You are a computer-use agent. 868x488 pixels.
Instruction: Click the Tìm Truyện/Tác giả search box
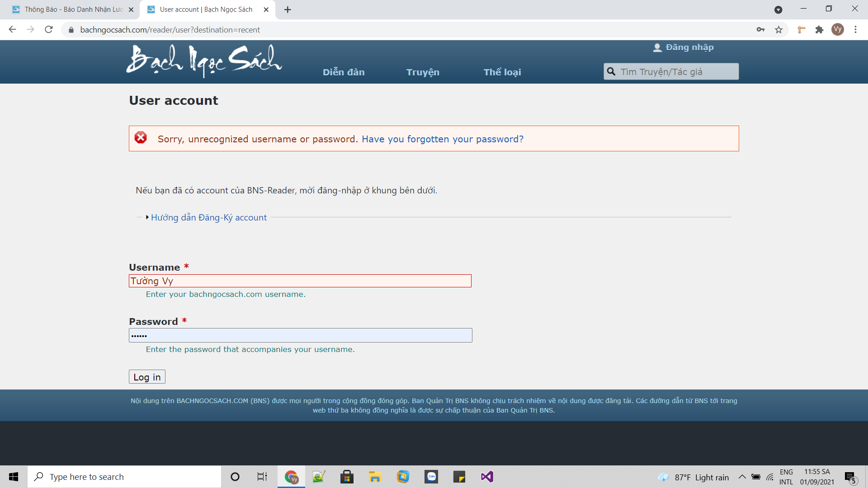[x=676, y=72]
